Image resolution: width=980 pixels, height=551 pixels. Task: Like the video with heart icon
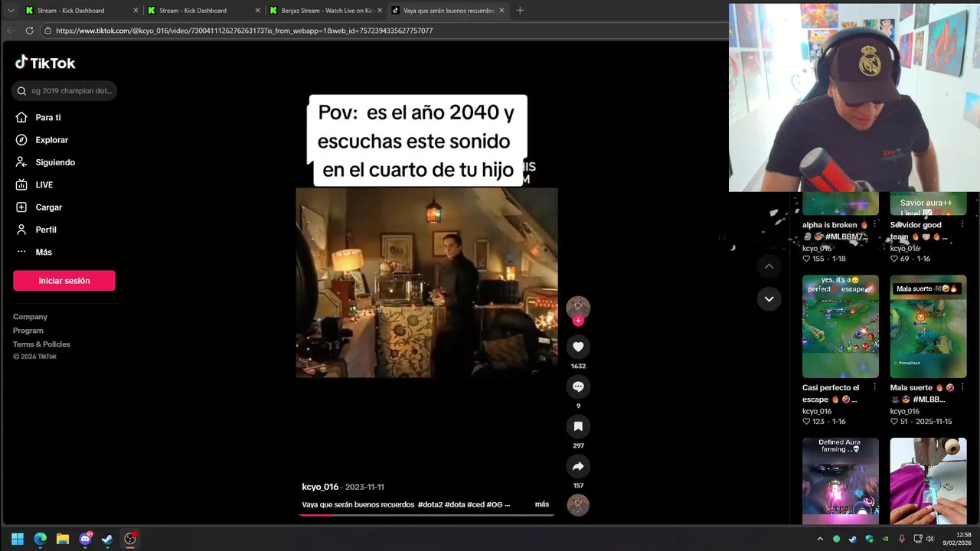click(578, 347)
